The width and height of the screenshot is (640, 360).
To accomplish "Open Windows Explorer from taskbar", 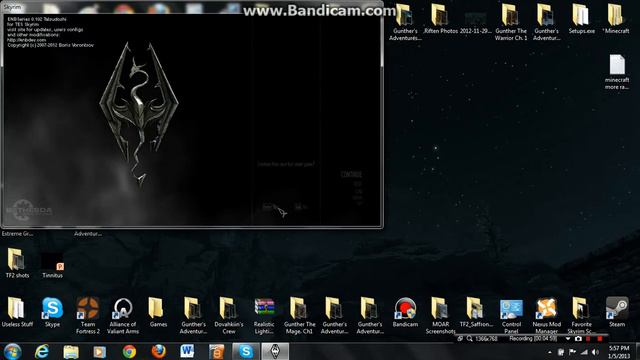I will [71, 351].
